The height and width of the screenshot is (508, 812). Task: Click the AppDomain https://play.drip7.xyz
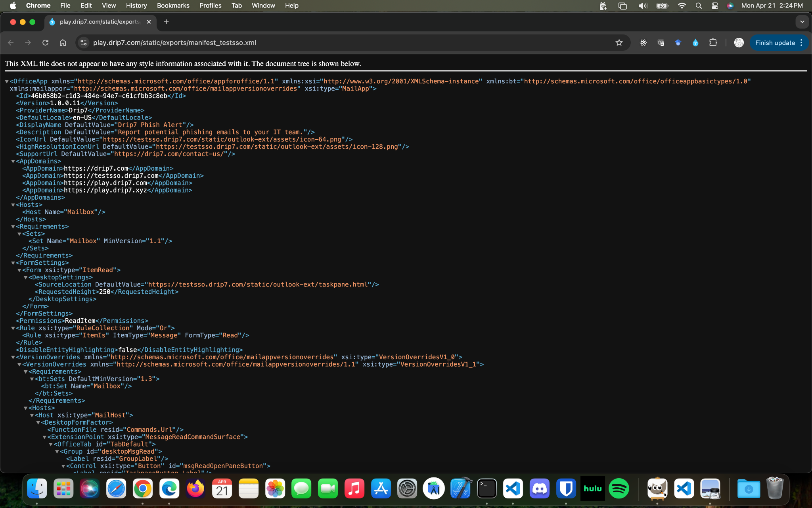coord(105,190)
